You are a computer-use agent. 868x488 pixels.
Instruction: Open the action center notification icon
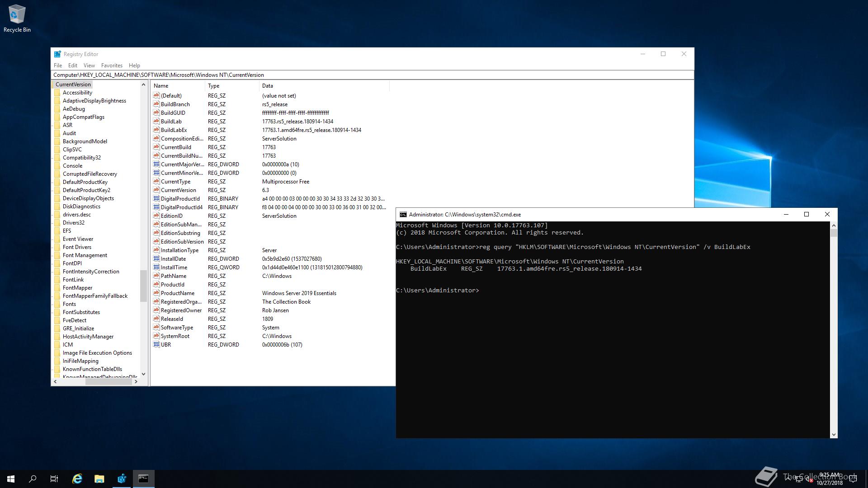[x=853, y=479]
